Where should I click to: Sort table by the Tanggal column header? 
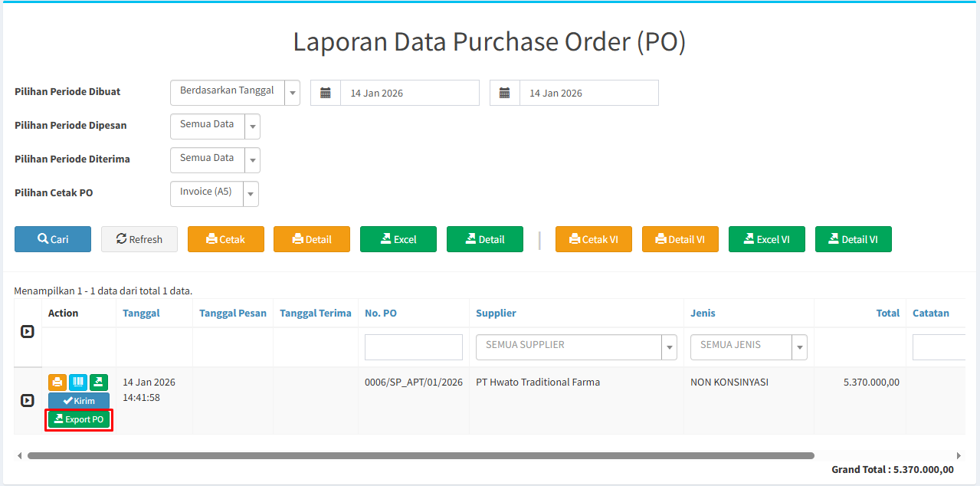tap(141, 313)
